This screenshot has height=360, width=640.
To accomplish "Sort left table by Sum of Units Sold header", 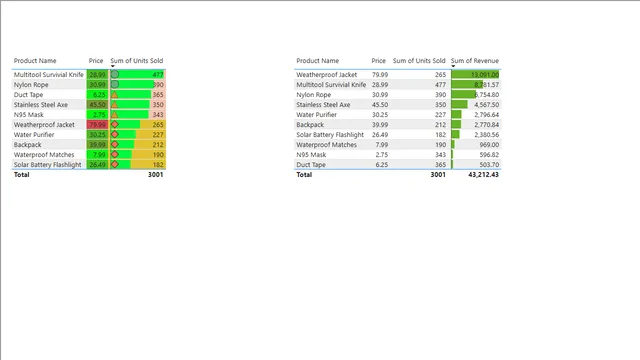I will [137, 61].
